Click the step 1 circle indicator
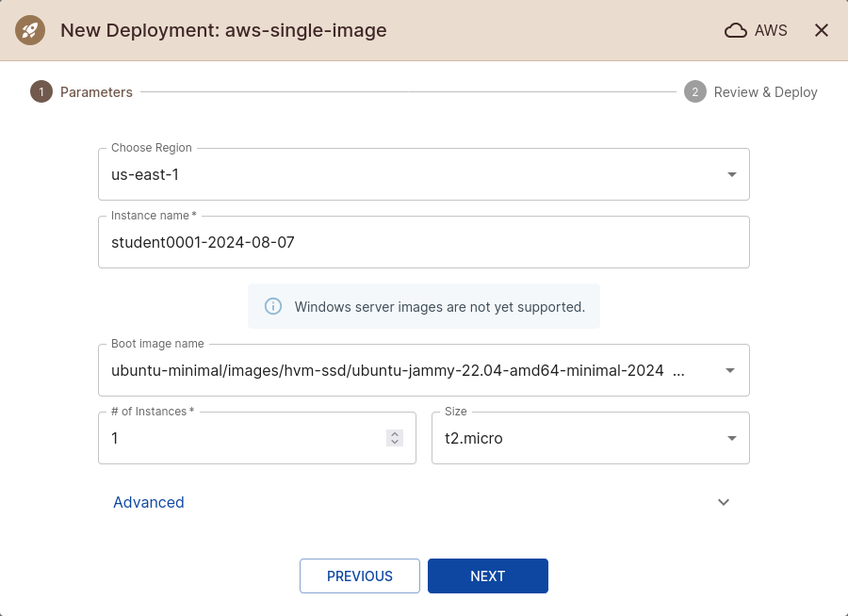The width and height of the screenshot is (848, 616). [41, 92]
